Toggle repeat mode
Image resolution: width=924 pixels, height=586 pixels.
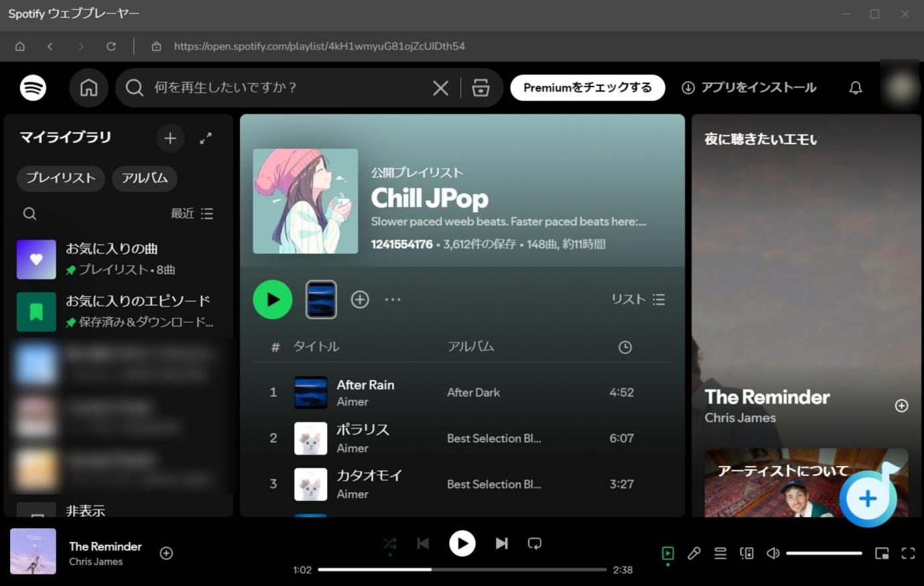(534, 543)
